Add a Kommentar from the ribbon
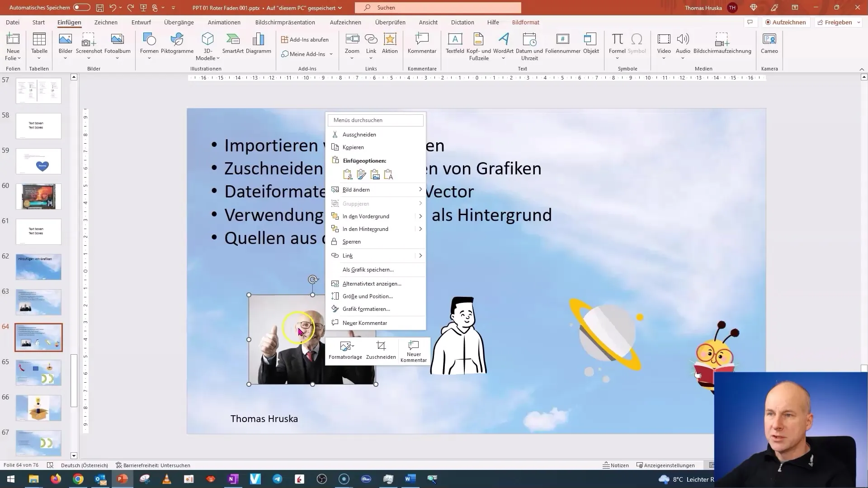868x488 pixels. 422,44
